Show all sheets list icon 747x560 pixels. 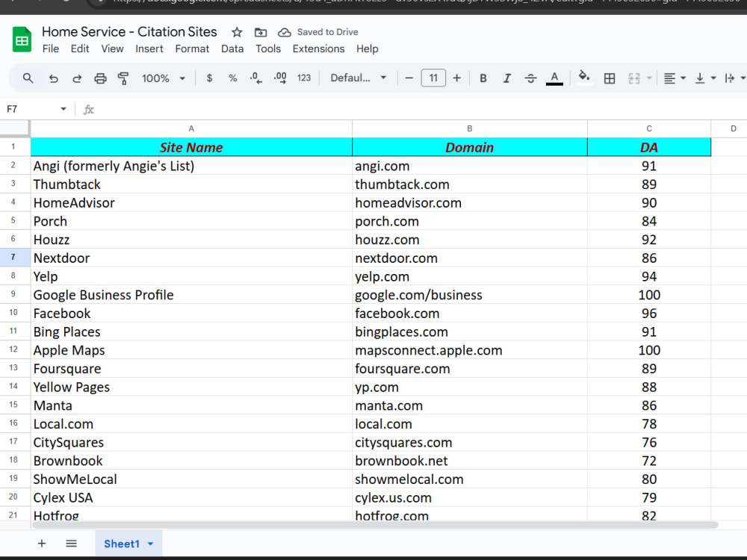coord(71,544)
